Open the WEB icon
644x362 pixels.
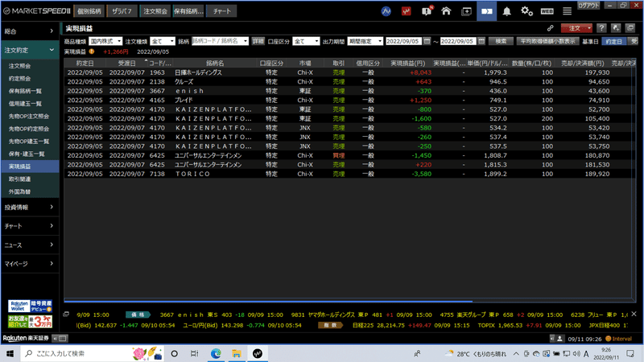[x=547, y=11]
